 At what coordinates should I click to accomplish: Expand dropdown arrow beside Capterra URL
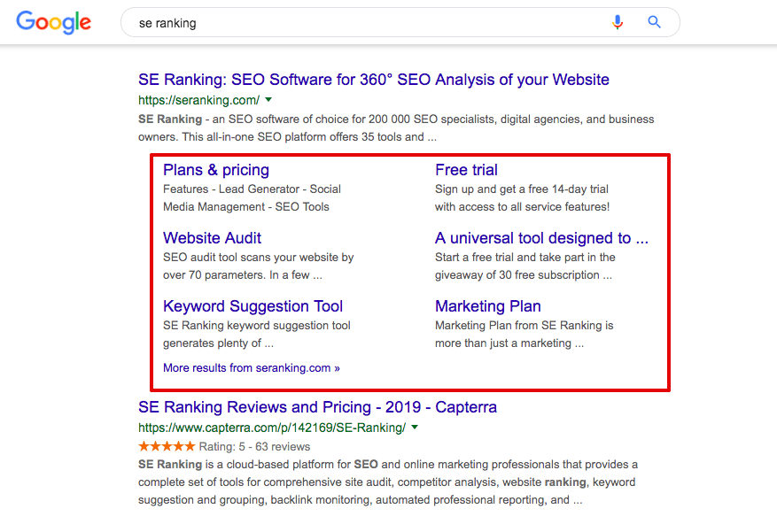coord(415,427)
